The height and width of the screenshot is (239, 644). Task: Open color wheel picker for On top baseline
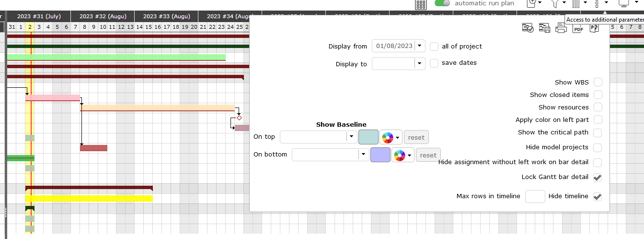(x=387, y=137)
